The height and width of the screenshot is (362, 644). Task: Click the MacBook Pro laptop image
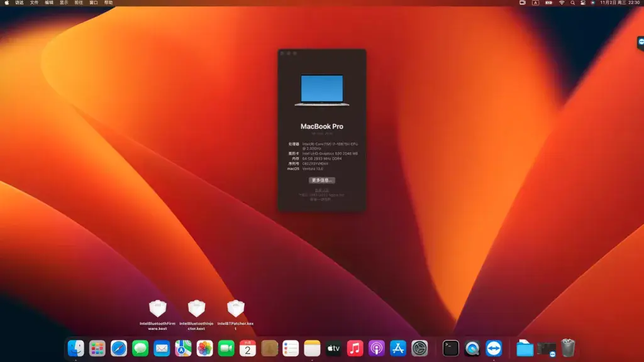(x=321, y=90)
